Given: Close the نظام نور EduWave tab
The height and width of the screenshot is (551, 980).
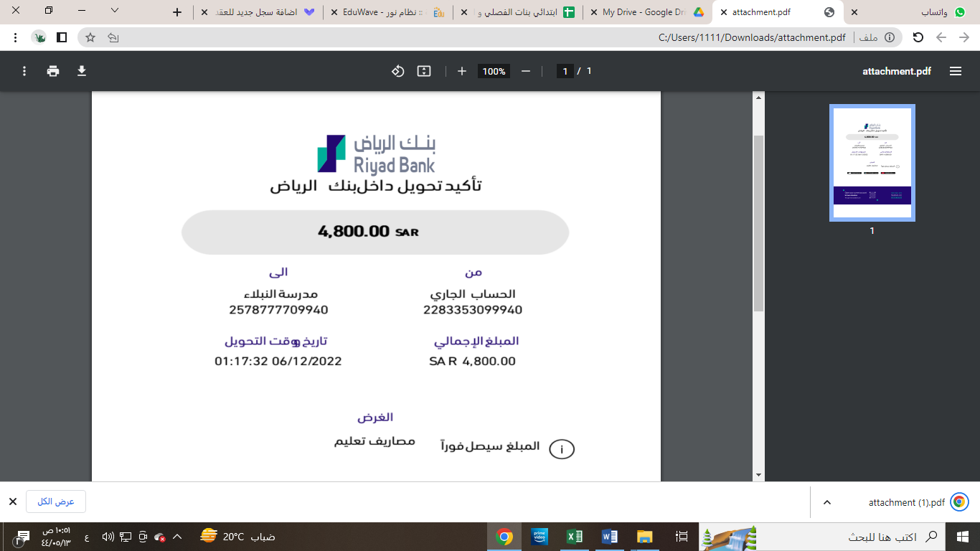Looking at the screenshot, I should [334, 12].
